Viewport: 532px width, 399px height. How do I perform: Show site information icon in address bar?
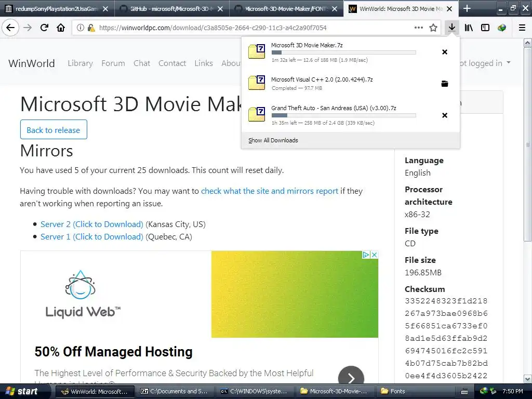[x=80, y=28]
